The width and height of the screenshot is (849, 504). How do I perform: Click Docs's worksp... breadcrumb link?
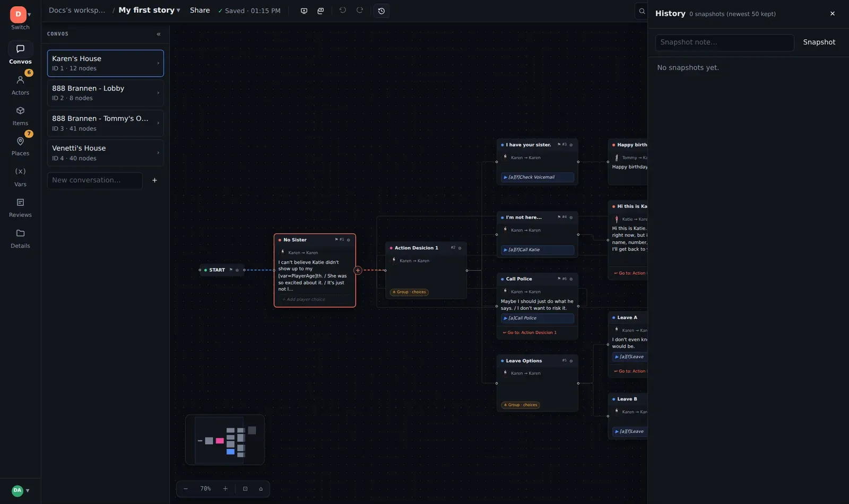pyautogui.click(x=77, y=10)
